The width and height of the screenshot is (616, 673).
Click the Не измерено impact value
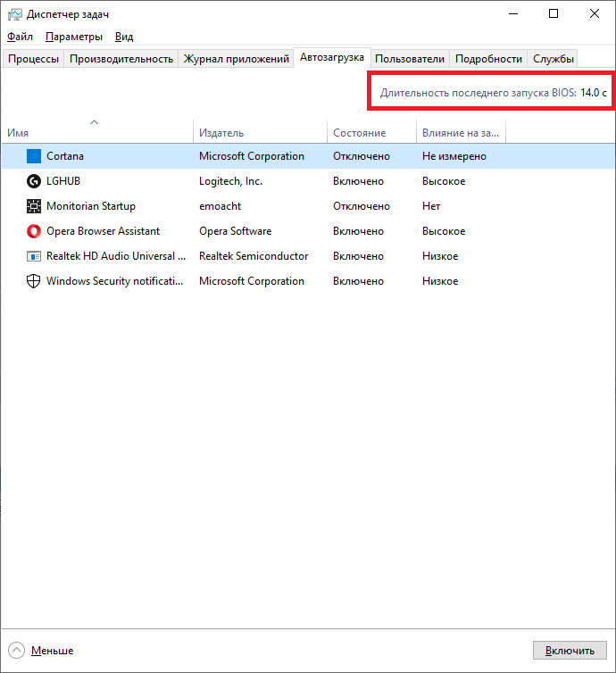click(x=454, y=156)
